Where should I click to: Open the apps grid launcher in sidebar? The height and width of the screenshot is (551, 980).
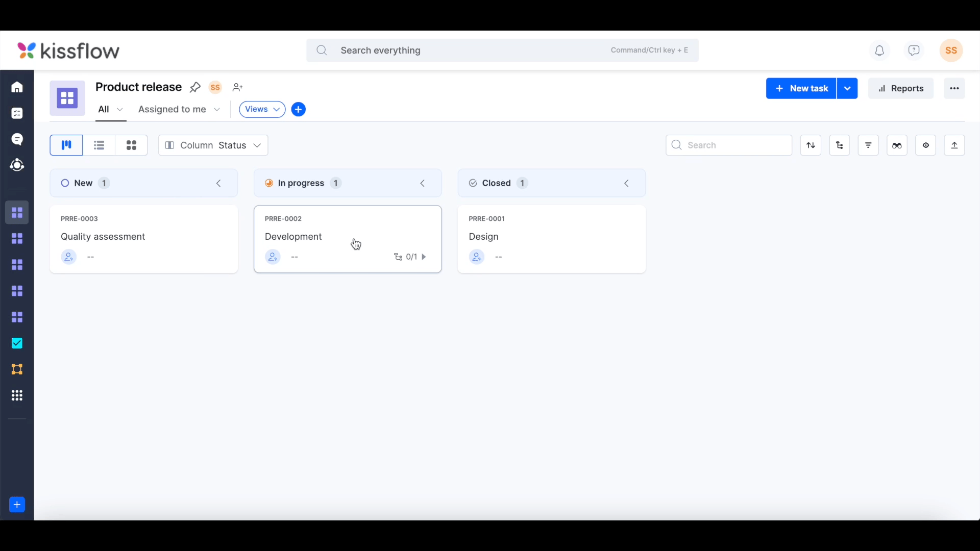pos(17,395)
